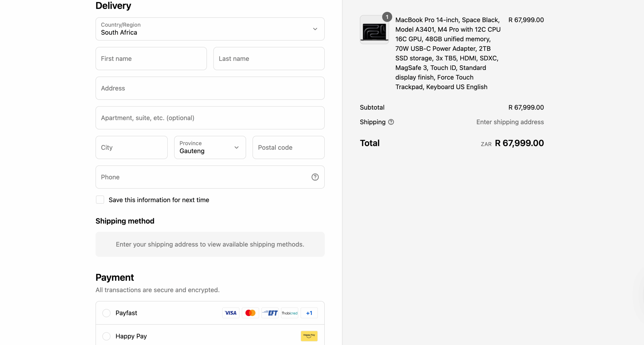
Task: Tick Save this information for next time
Action: [x=100, y=200]
